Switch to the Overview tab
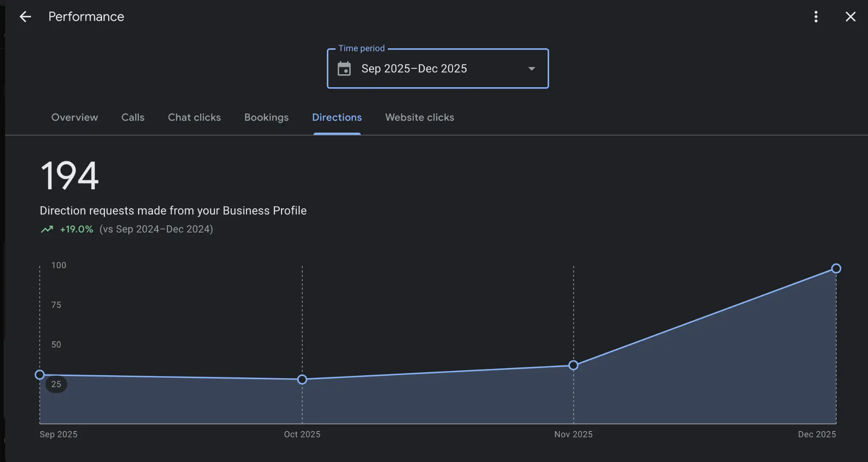The image size is (868, 462). click(75, 117)
